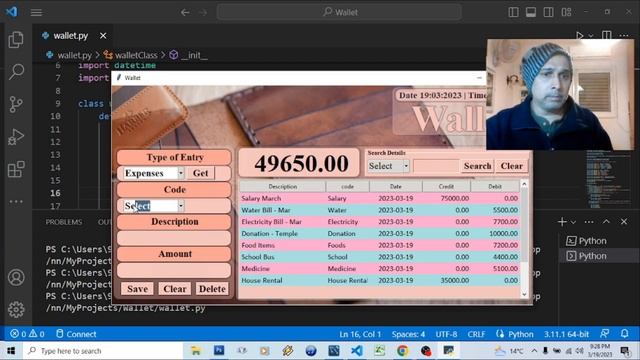640x360 pixels.
Task: Open Chrome from the taskbar
Action: 402,351
